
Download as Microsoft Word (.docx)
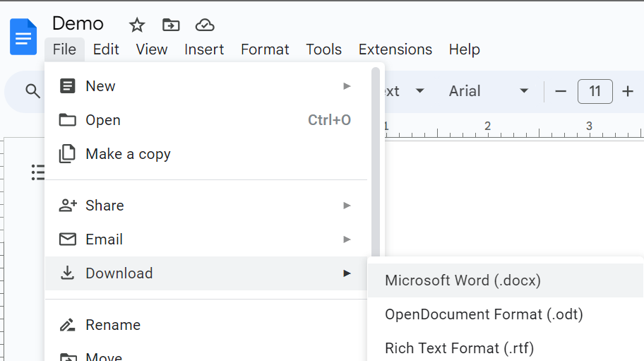point(463,280)
